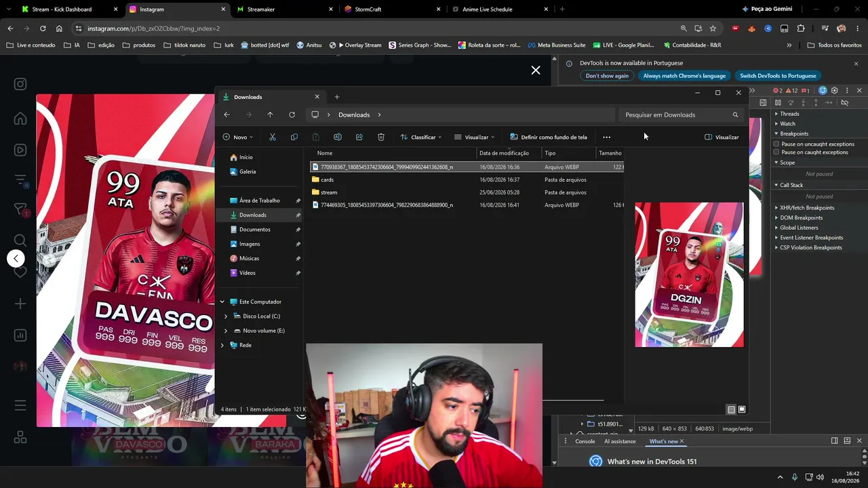This screenshot has height=488, width=868.
Task: Switch Explorer to large thumbnails view icon
Action: (x=742, y=409)
